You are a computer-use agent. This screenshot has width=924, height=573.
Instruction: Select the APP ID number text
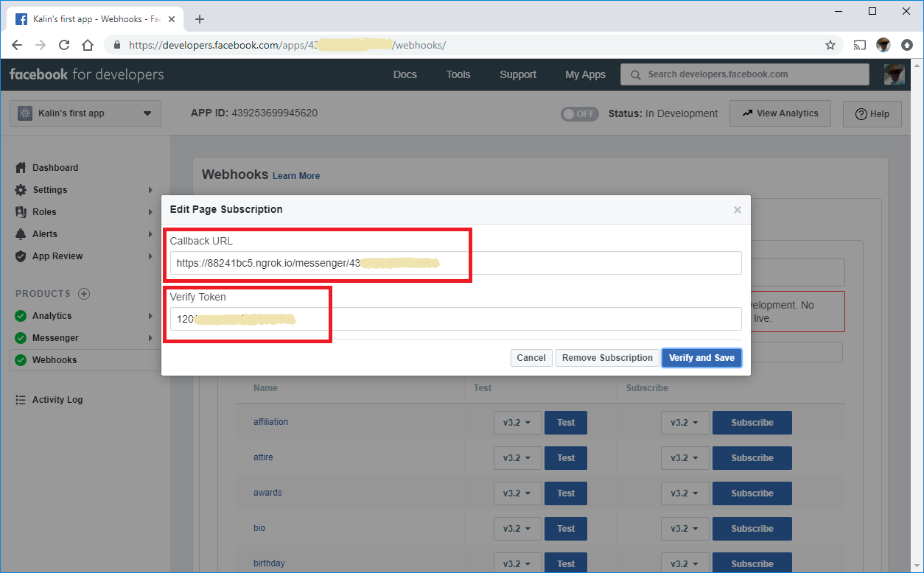pyautogui.click(x=275, y=113)
